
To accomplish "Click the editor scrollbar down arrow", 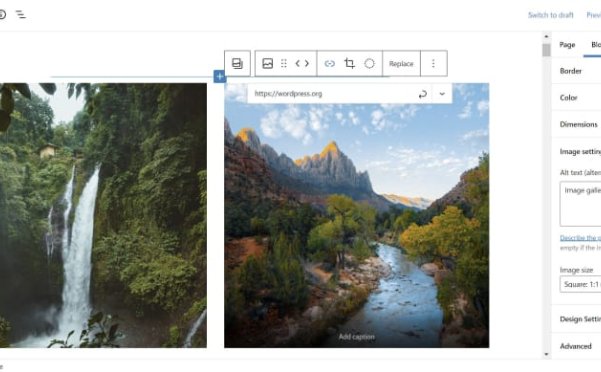I will 546,354.
